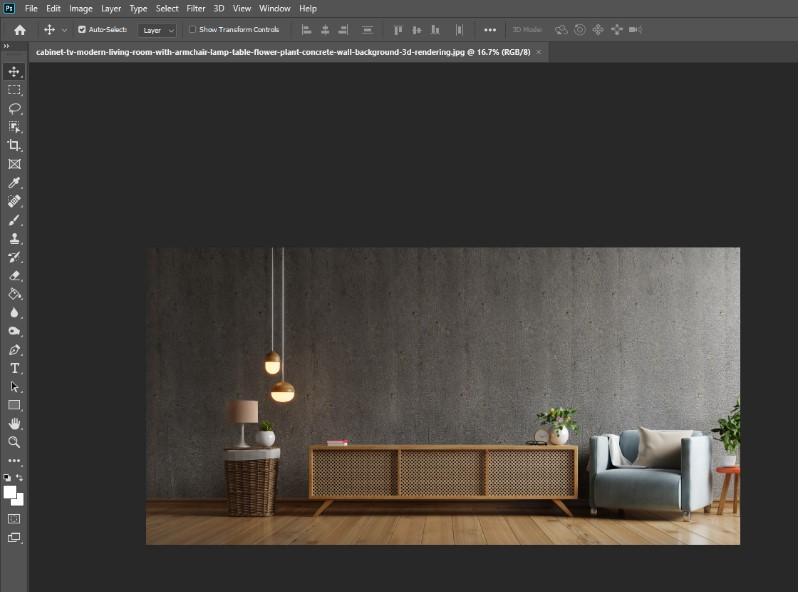799x592 pixels.
Task: Open the 3D menu
Action: tap(219, 9)
